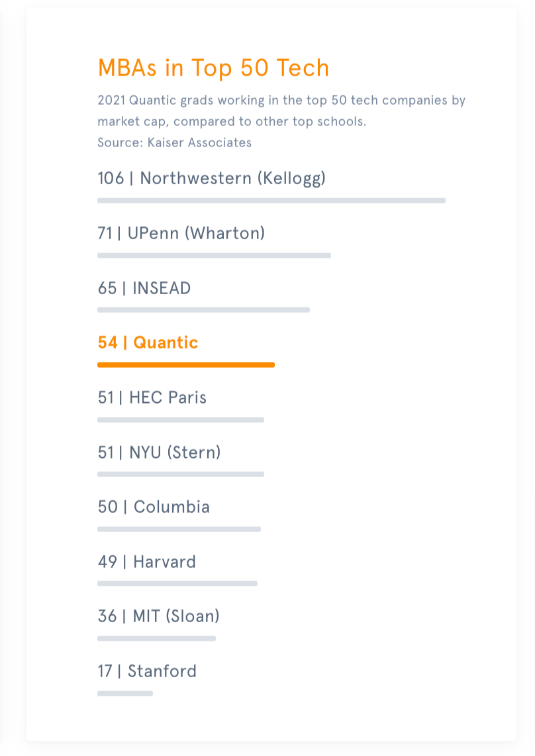Click the HEC Paris bar
This screenshot has height=756, width=535.
pos(181,420)
